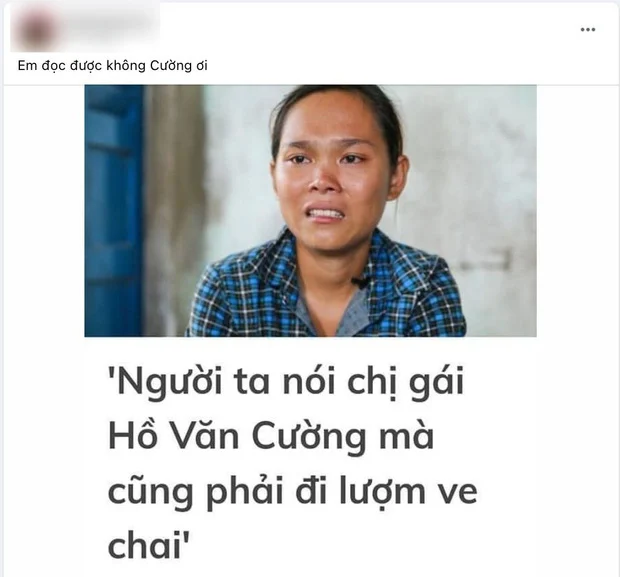
Task: Open the crying woman article photo
Action: 310,211
